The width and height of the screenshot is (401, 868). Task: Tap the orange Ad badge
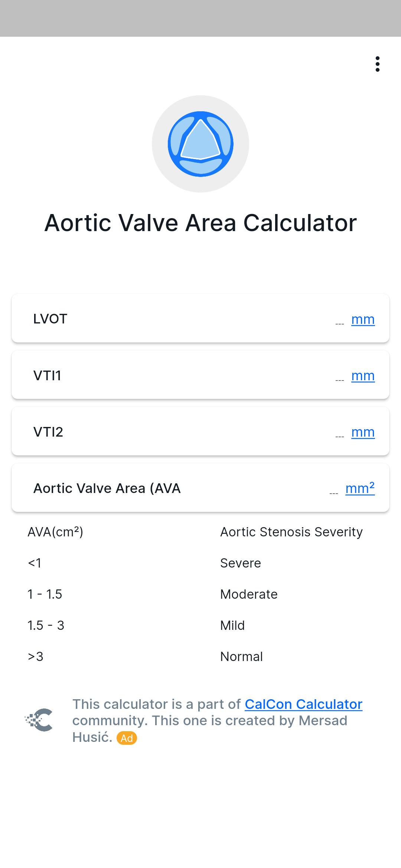click(127, 738)
